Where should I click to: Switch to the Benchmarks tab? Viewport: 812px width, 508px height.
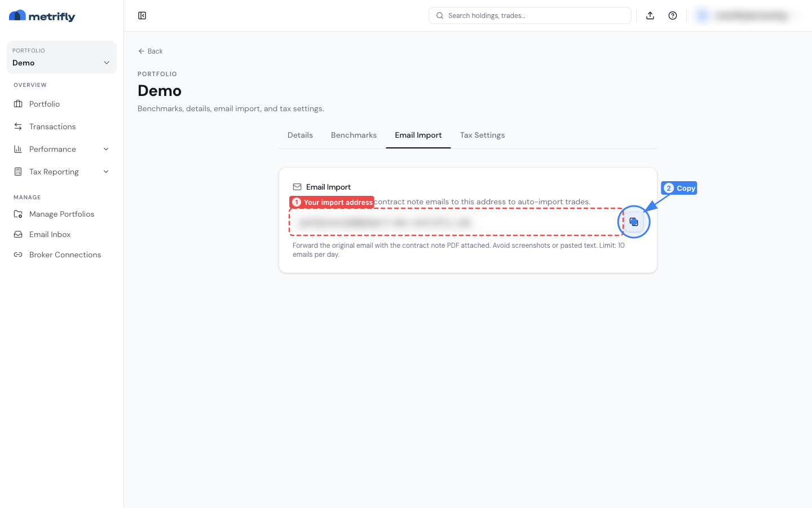pyautogui.click(x=354, y=135)
